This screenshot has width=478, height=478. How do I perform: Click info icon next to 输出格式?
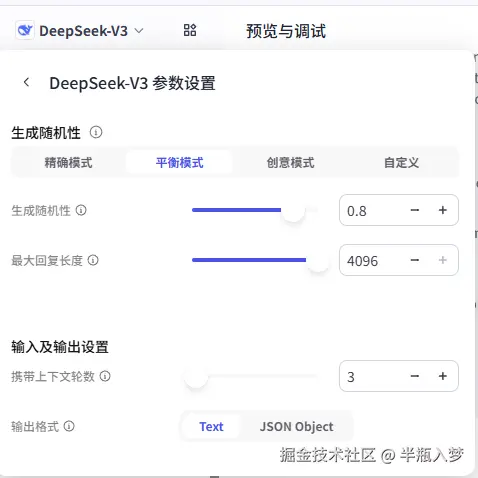[x=69, y=426]
